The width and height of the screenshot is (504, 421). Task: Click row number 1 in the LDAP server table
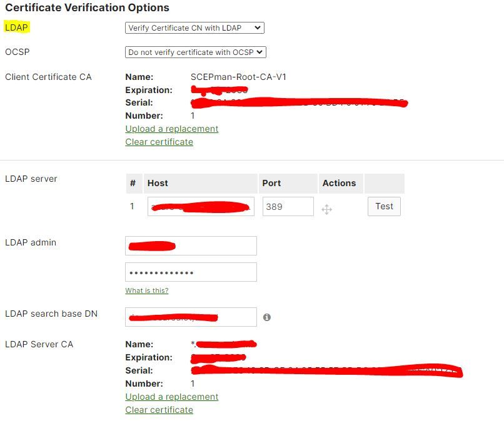133,206
